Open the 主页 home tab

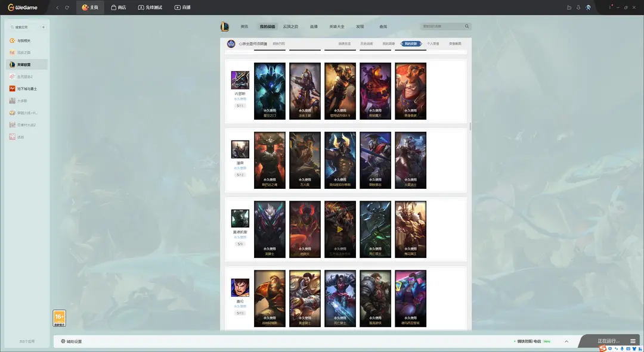(90, 7)
